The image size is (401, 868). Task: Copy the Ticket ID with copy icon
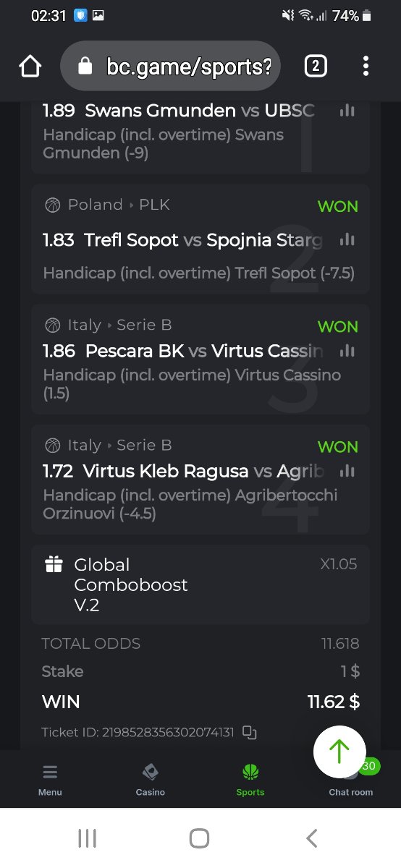250,732
